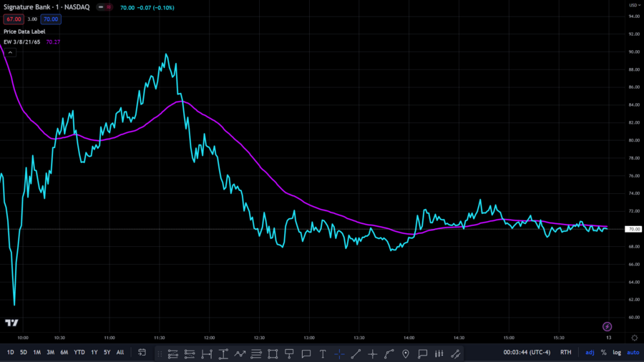
Task: Open the USD currency dropdown
Action: (x=635, y=5)
